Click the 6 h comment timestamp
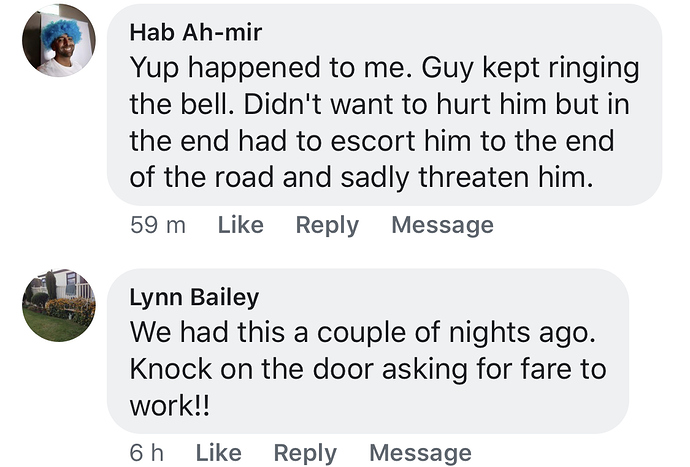 [x=147, y=453]
